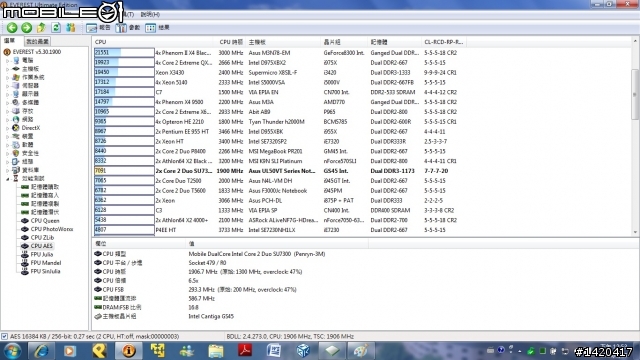Open the file folder icon on taskbar

click(x=216, y=351)
